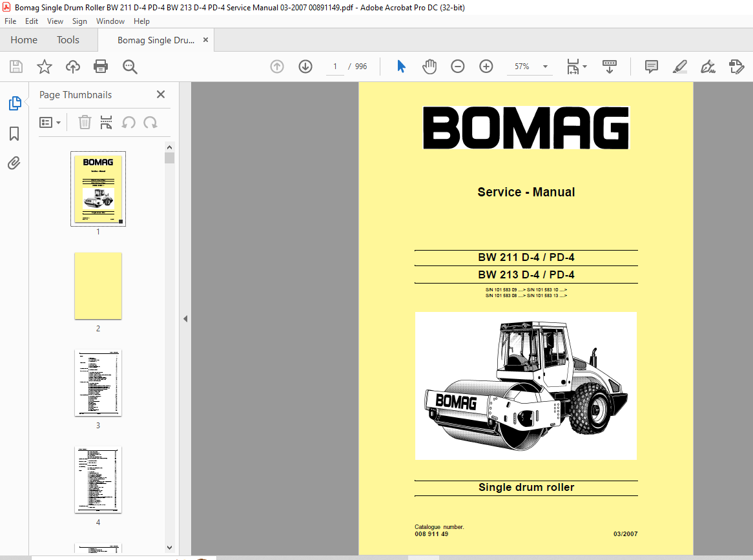Select the Bomag Single Dru... document tab
The height and width of the screenshot is (560, 753).
coord(156,40)
